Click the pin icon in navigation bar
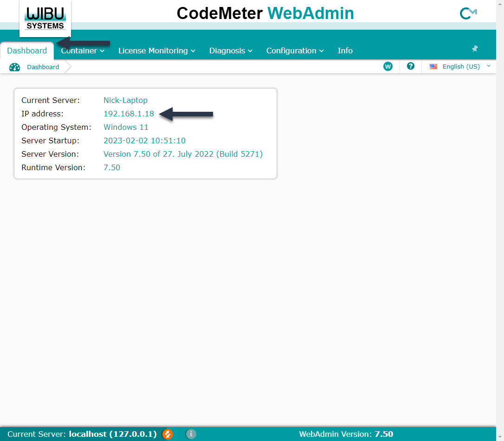The height and width of the screenshot is (441, 504). click(x=475, y=49)
